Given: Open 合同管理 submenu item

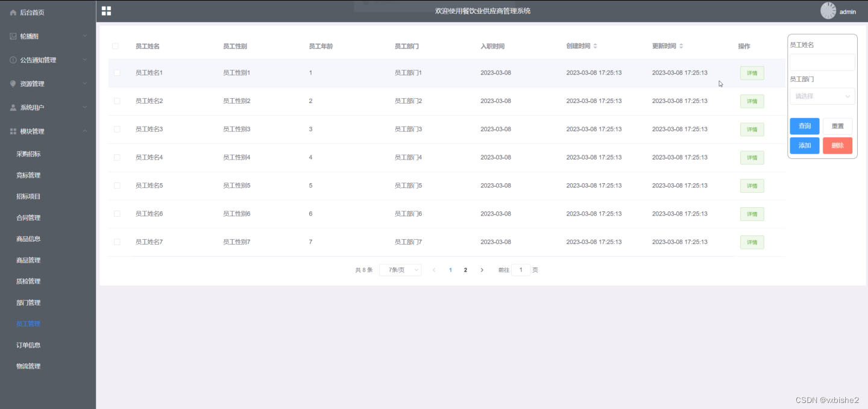Looking at the screenshot, I should click(x=28, y=218).
